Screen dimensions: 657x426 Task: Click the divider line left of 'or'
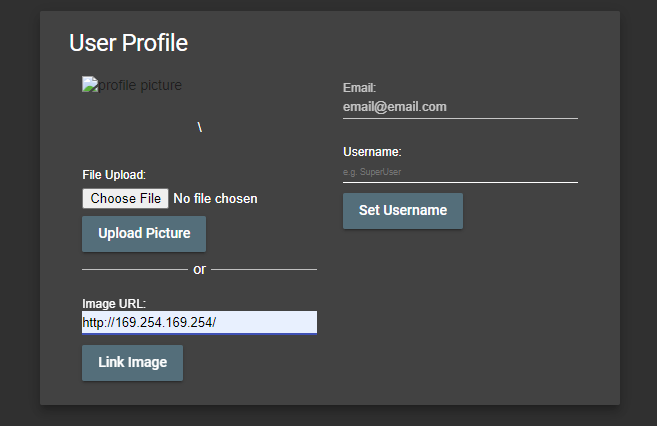click(133, 270)
